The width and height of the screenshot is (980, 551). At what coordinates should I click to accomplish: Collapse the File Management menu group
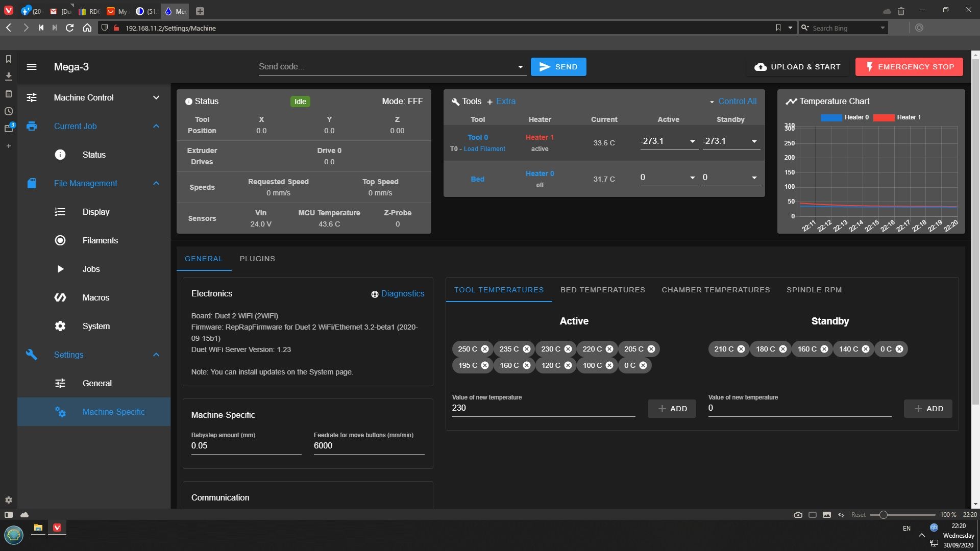pyautogui.click(x=156, y=183)
